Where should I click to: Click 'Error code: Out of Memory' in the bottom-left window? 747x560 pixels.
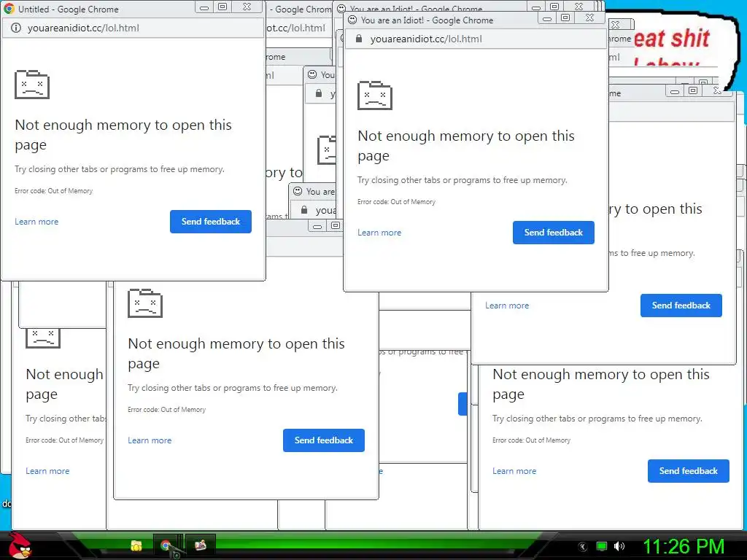[64, 440]
